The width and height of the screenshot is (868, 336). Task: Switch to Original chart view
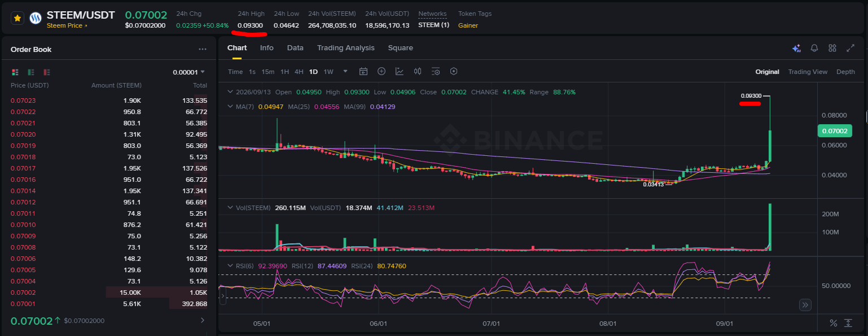(x=768, y=72)
